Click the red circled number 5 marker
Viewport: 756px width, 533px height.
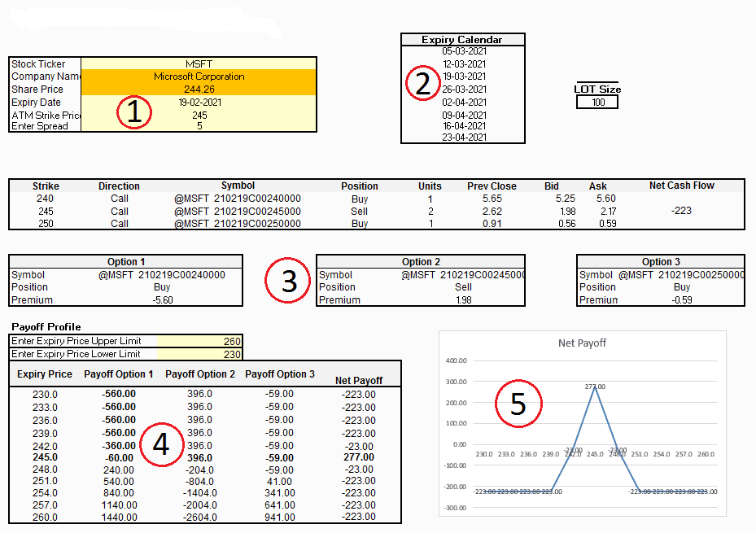click(518, 403)
